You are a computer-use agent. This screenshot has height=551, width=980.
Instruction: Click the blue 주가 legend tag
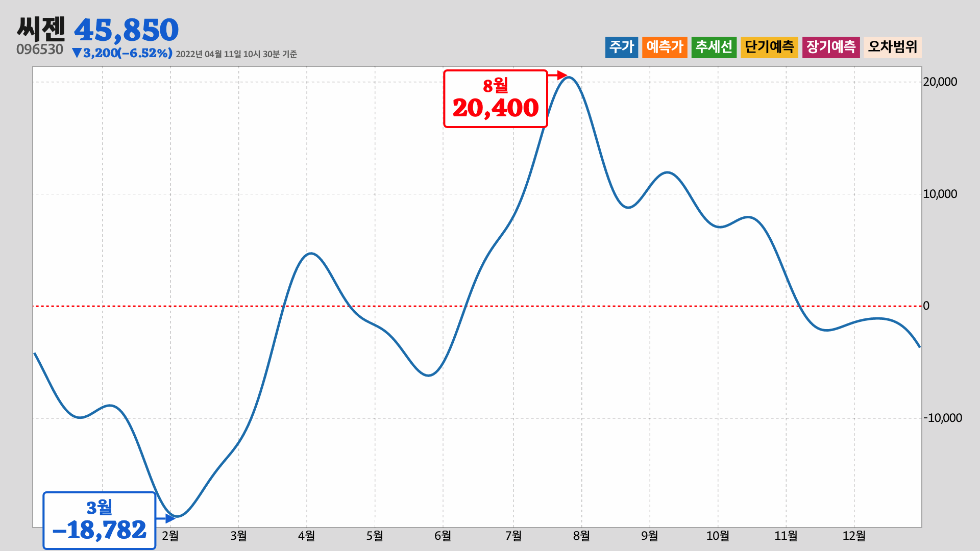(x=621, y=47)
